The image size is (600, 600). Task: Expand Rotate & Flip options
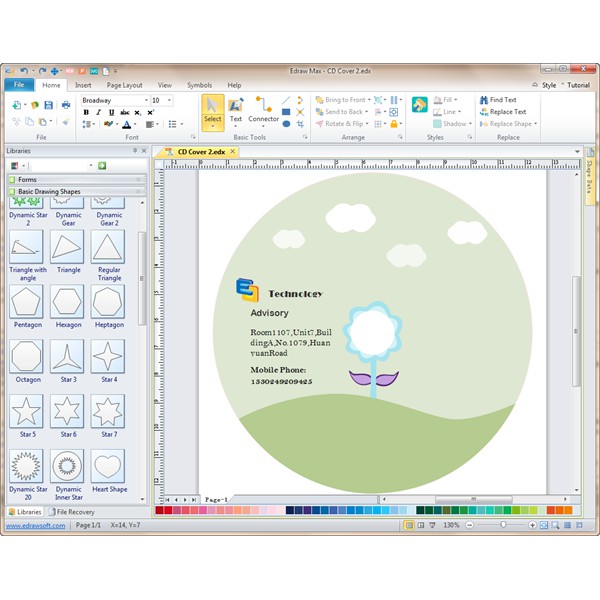coord(367,124)
